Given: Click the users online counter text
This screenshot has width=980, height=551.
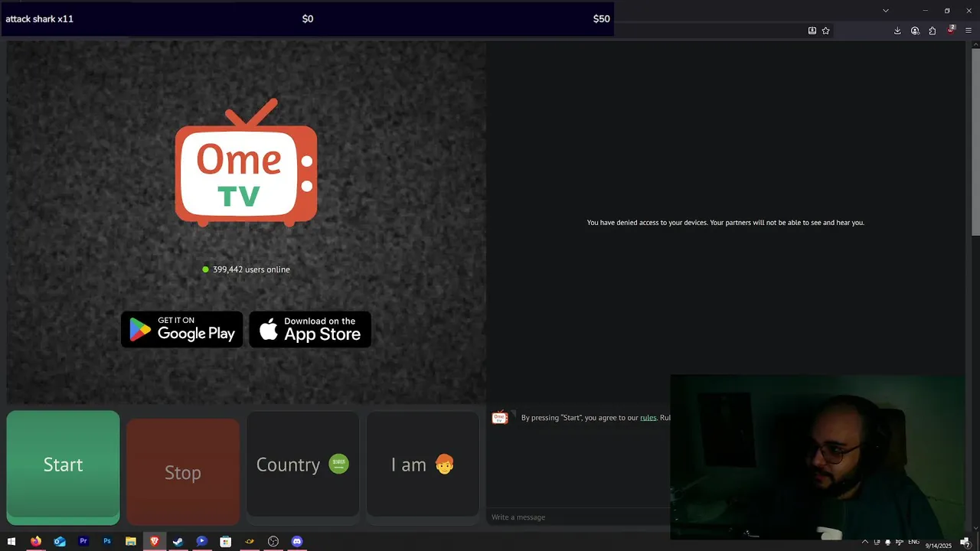Looking at the screenshot, I should (x=251, y=269).
